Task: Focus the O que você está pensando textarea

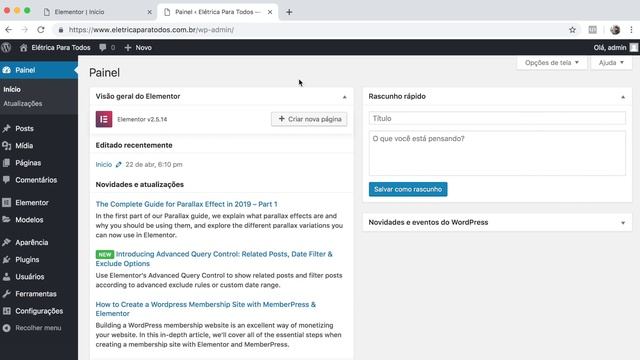Action: (497, 153)
